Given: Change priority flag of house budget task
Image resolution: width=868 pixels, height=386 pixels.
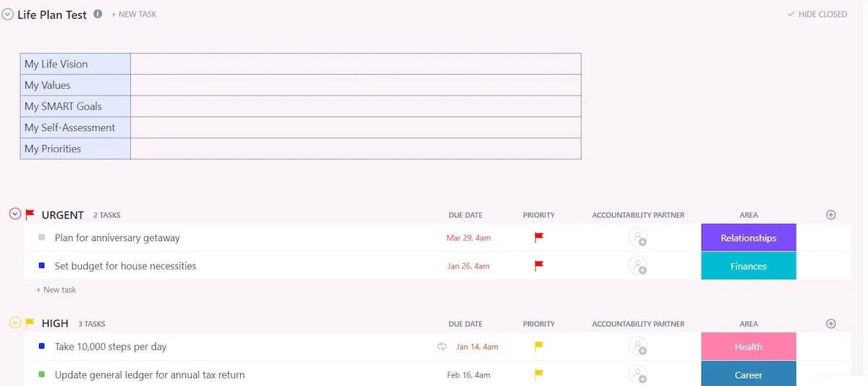Looking at the screenshot, I should tap(539, 266).
